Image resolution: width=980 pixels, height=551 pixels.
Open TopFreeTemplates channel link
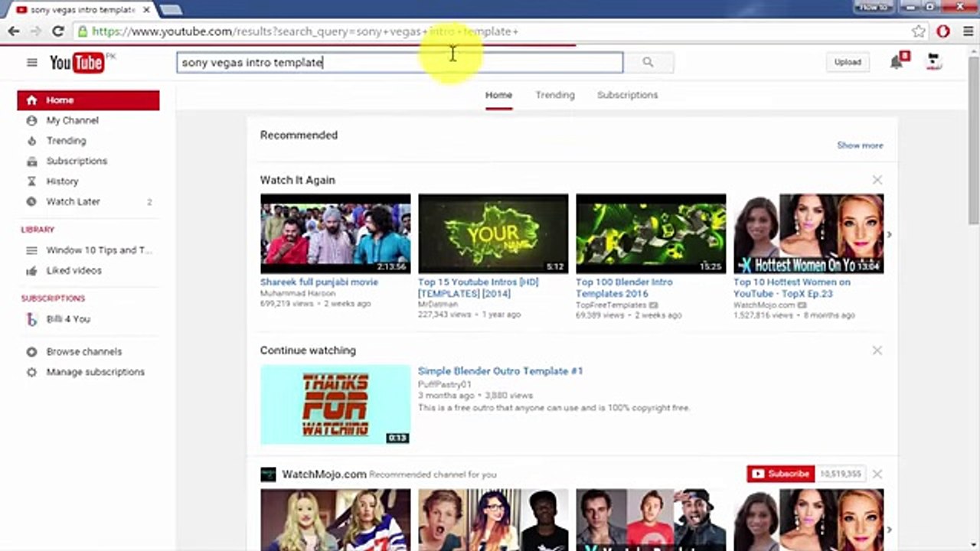[611, 305]
